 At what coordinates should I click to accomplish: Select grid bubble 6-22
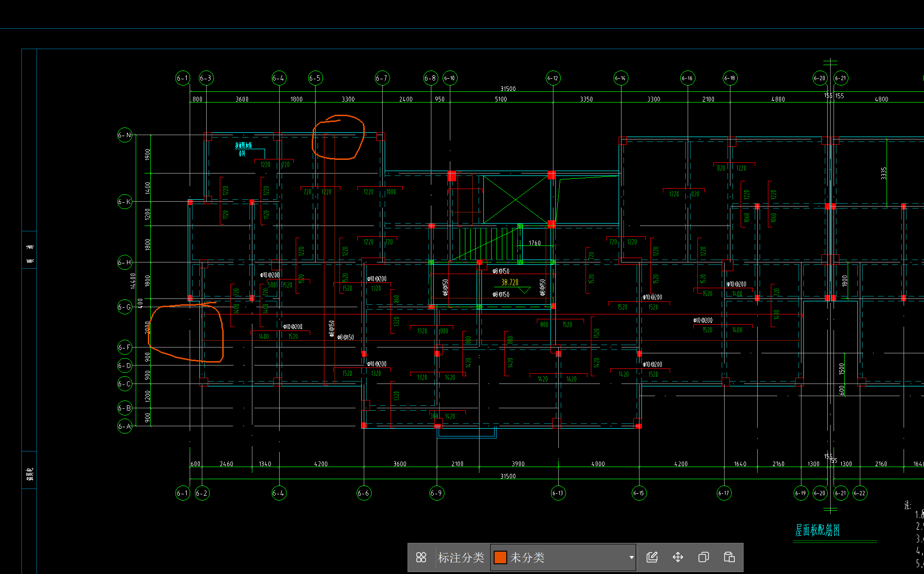860,493
